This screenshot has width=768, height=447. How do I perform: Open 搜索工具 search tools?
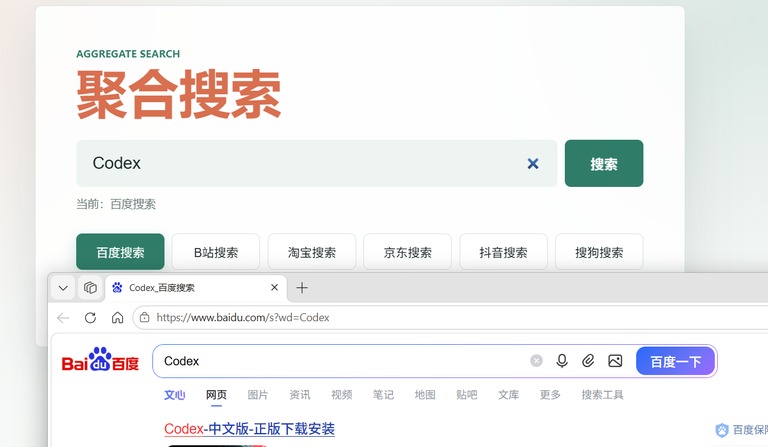(x=602, y=395)
